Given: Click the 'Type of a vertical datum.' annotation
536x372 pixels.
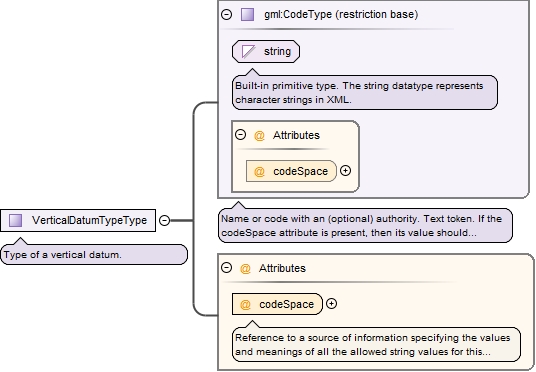Looking at the screenshot, I should [94, 254].
